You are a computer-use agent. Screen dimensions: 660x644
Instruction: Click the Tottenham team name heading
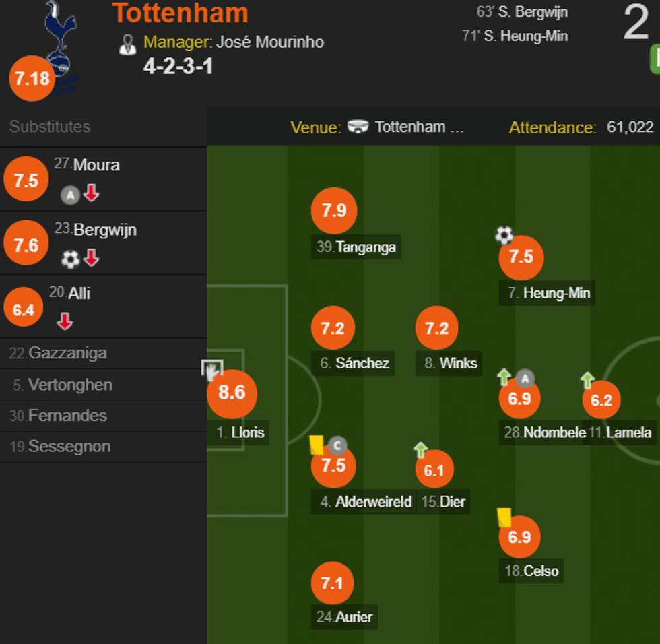tap(180, 13)
